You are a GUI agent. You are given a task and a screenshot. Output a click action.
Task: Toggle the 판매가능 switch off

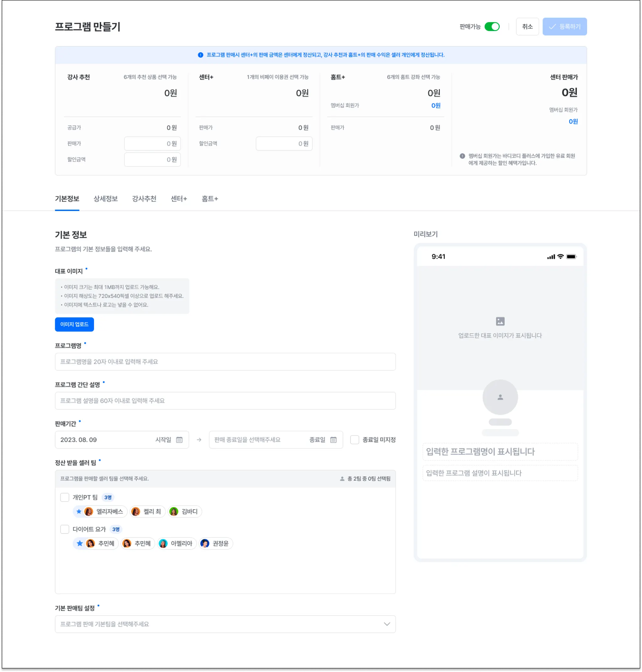[x=492, y=27]
